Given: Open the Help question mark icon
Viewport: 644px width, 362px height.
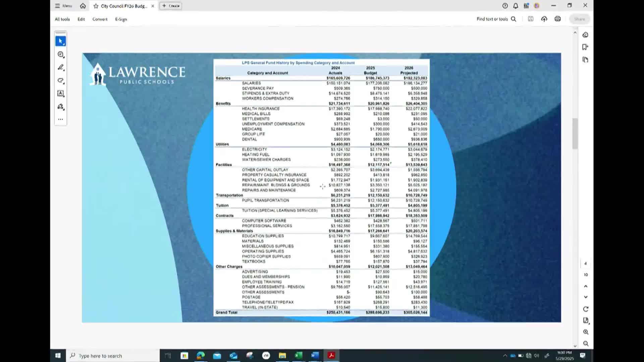Looking at the screenshot, I should 505,6.
